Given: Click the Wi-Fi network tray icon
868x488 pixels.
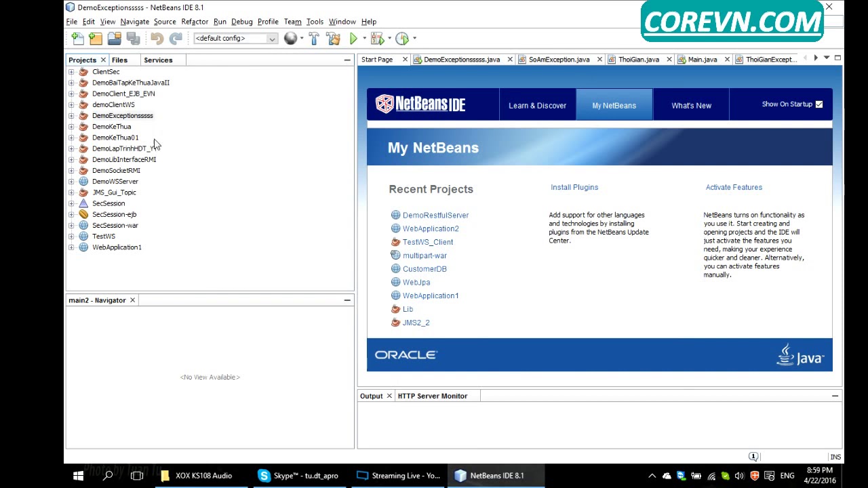Looking at the screenshot, I should [x=711, y=476].
